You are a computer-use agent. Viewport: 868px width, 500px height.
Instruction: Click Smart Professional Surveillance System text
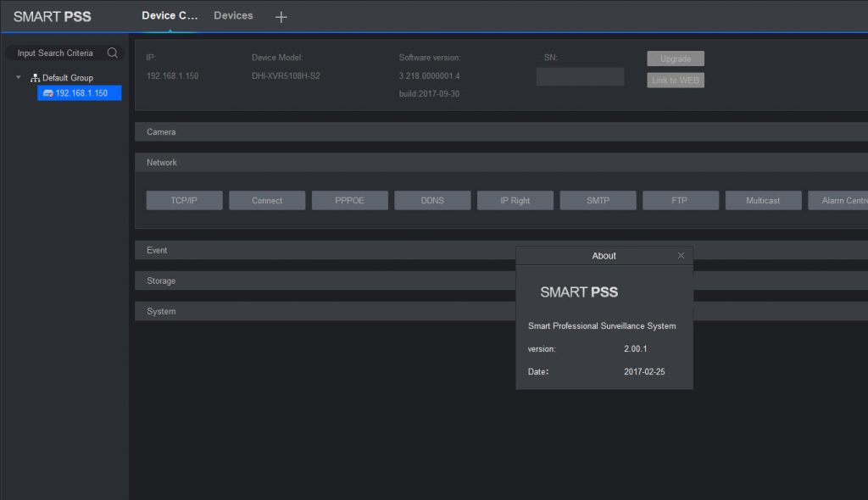point(602,326)
